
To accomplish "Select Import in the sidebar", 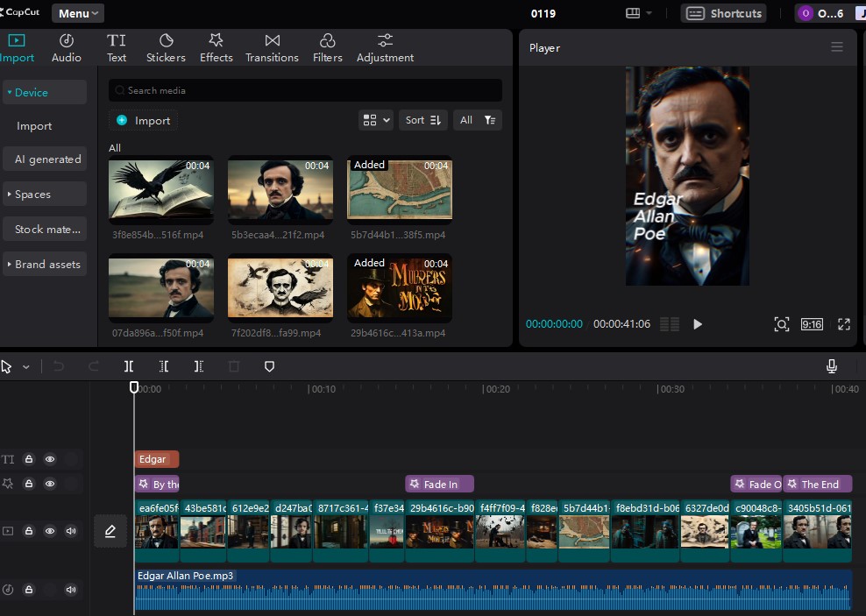I will tap(34, 126).
